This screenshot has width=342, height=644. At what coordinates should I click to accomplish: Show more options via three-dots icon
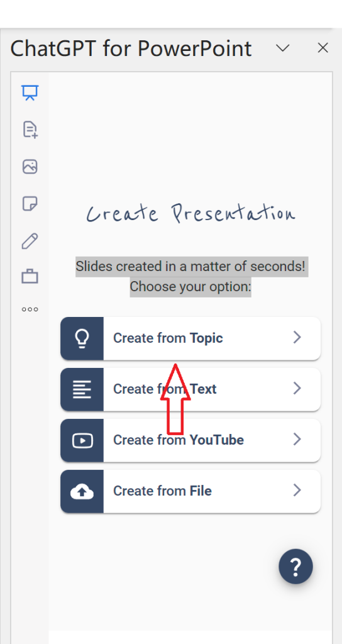pyautogui.click(x=30, y=309)
